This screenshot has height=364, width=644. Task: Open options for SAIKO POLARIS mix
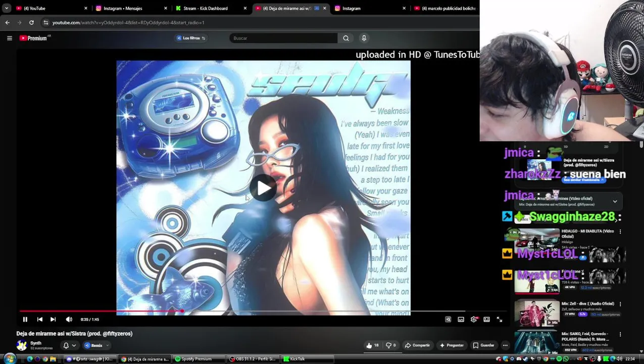tap(620, 334)
